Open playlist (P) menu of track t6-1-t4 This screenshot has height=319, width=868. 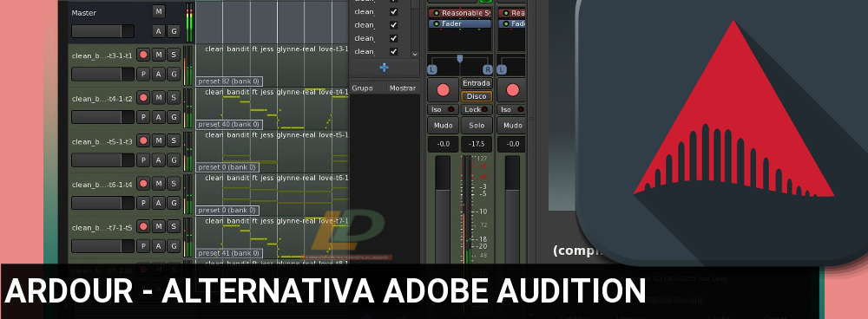[143, 203]
